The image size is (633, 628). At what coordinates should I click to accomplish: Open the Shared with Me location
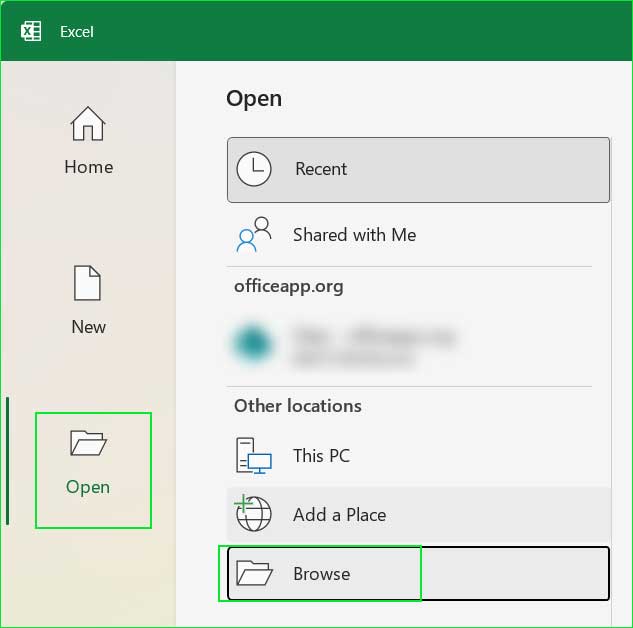[x=418, y=234]
